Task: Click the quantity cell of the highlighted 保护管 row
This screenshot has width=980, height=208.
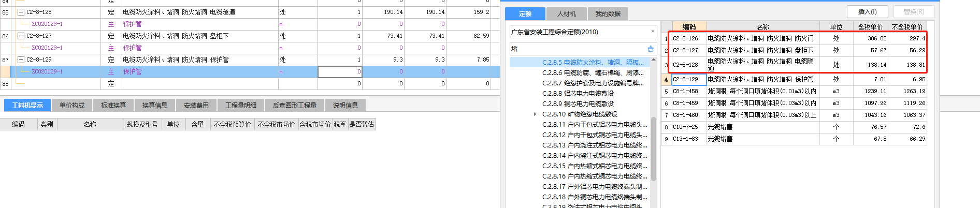Action: click(340, 71)
